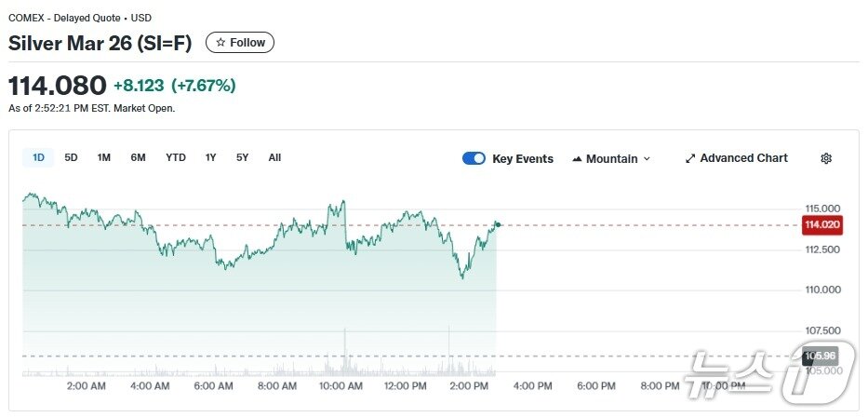Click the Follow star button
This screenshot has width=868, height=417.
(x=240, y=43)
